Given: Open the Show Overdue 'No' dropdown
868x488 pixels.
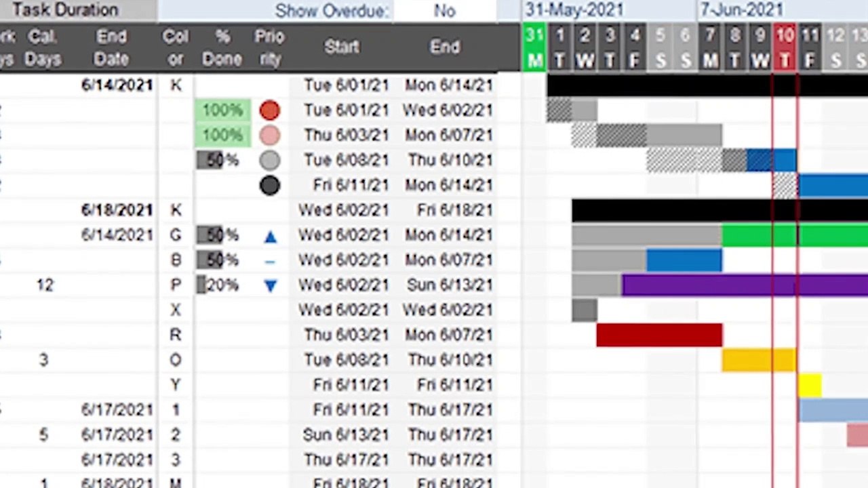Looking at the screenshot, I should tap(445, 11).
